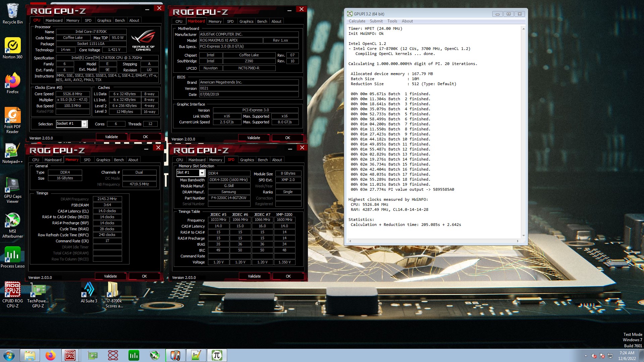Click the Part Number F4-3200C14-8GTZKW field
644x362 pixels.
[x=229, y=198]
